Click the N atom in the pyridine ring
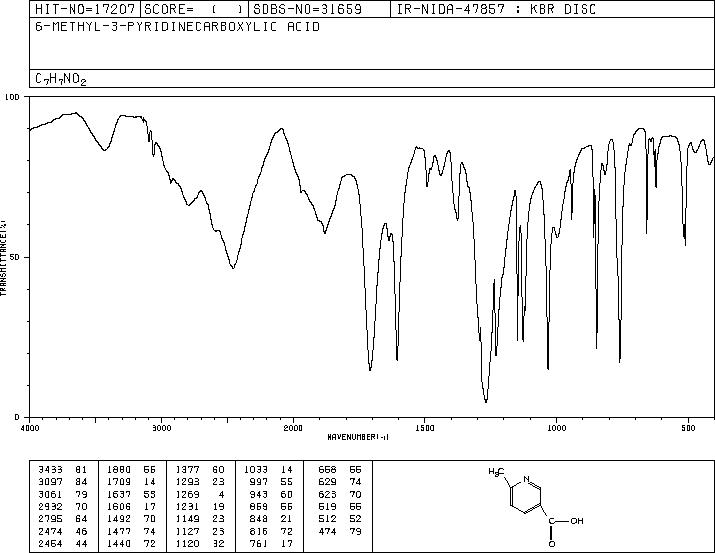The image size is (715, 553). click(x=527, y=479)
